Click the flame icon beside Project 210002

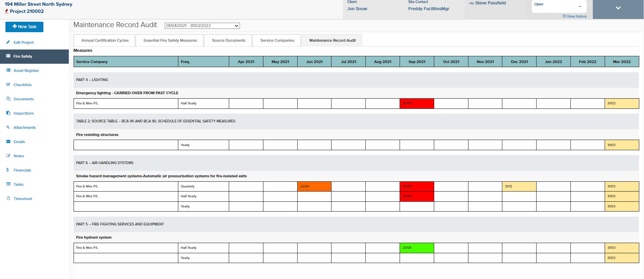tap(6, 11)
